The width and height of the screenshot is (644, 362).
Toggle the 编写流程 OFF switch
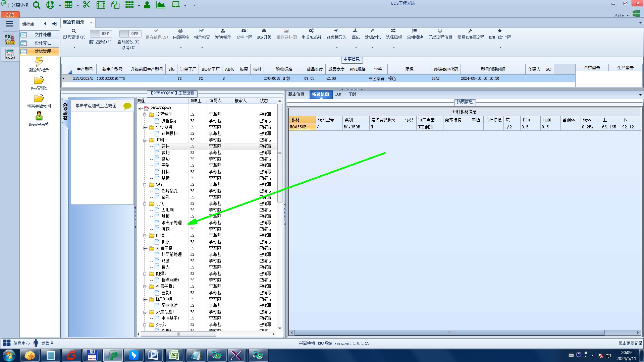coord(101,34)
